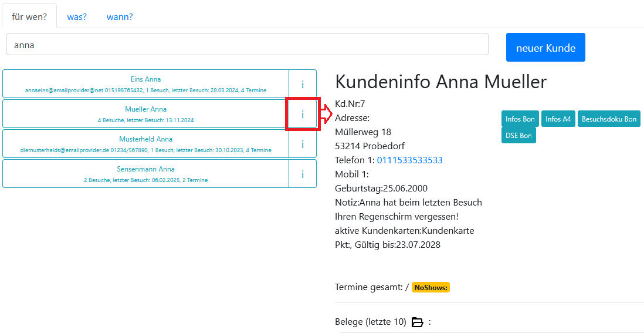The width and height of the screenshot is (644, 333).
Task: Show info for Musterheld Anna
Action: [303, 144]
